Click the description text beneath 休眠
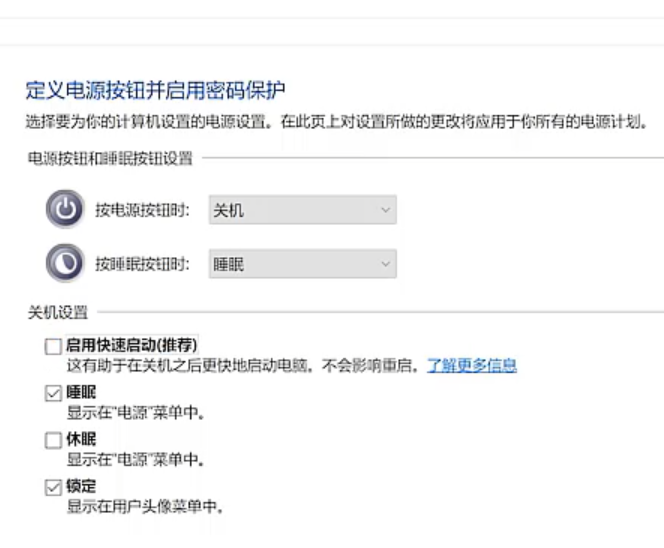 click(x=136, y=460)
